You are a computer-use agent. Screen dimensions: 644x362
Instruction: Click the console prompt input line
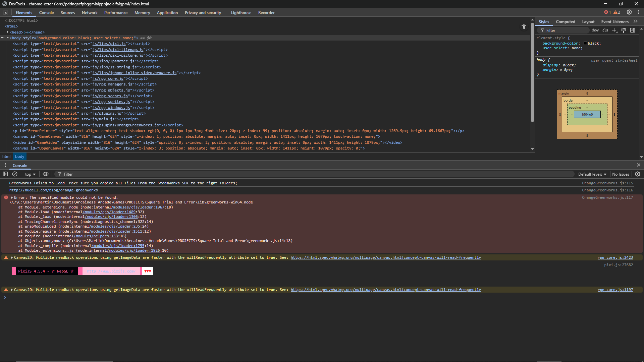coord(322,297)
